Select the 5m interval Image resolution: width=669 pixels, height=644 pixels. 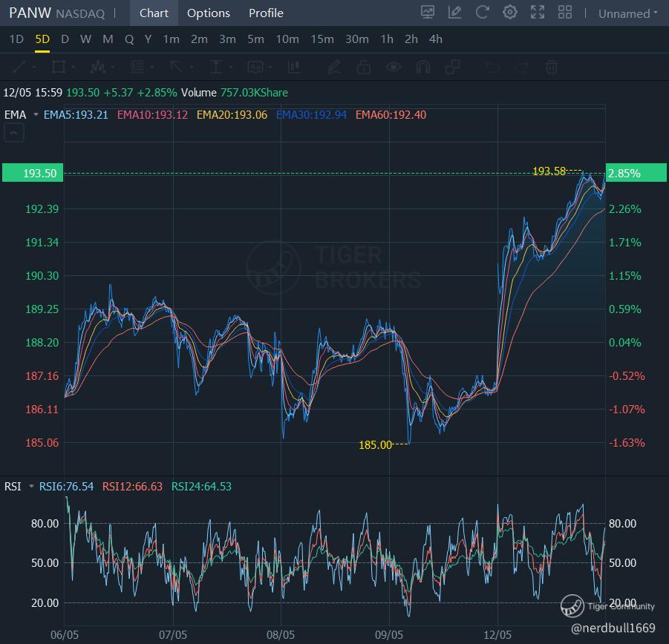point(255,39)
